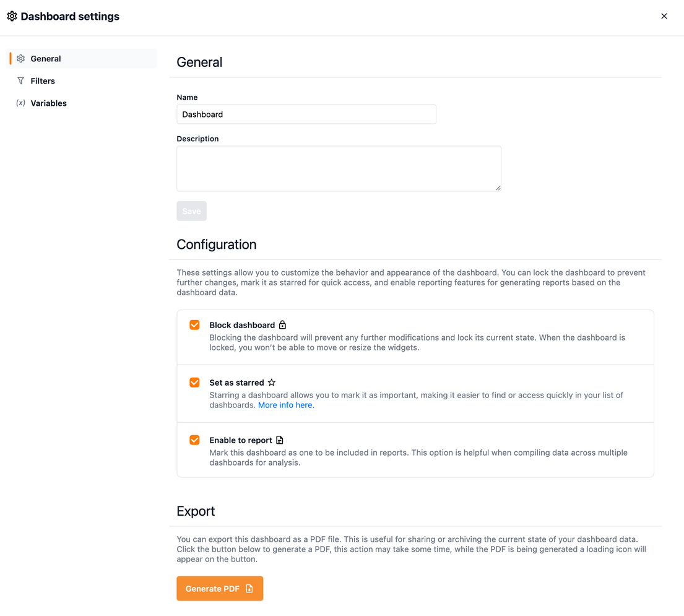Click the PDF file icon on Generate button
684x616 pixels.
[x=249, y=589]
